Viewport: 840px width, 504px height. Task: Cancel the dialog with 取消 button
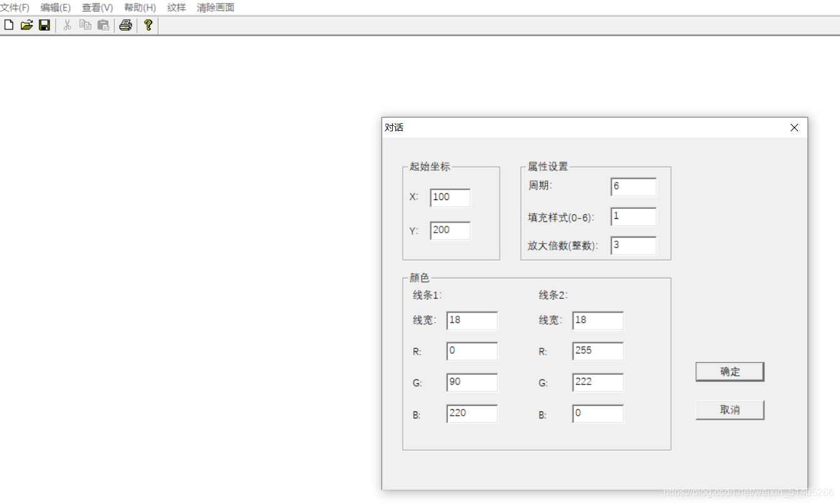pyautogui.click(x=730, y=410)
